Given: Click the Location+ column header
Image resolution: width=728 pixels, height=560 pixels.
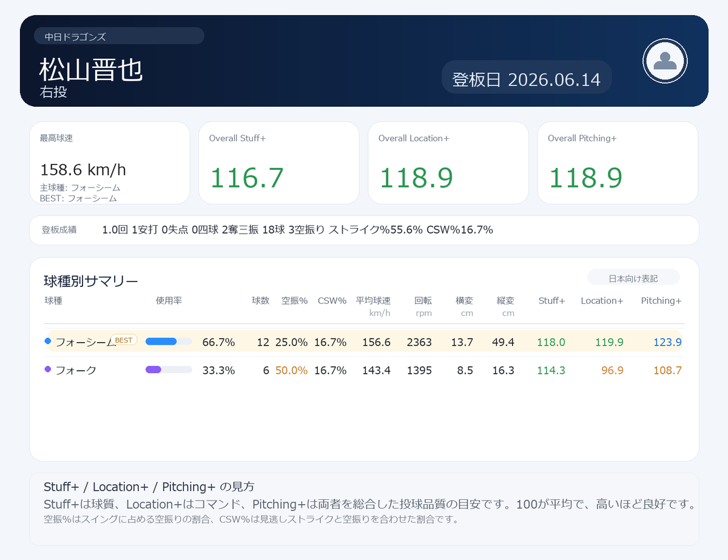Looking at the screenshot, I should coord(602,300).
